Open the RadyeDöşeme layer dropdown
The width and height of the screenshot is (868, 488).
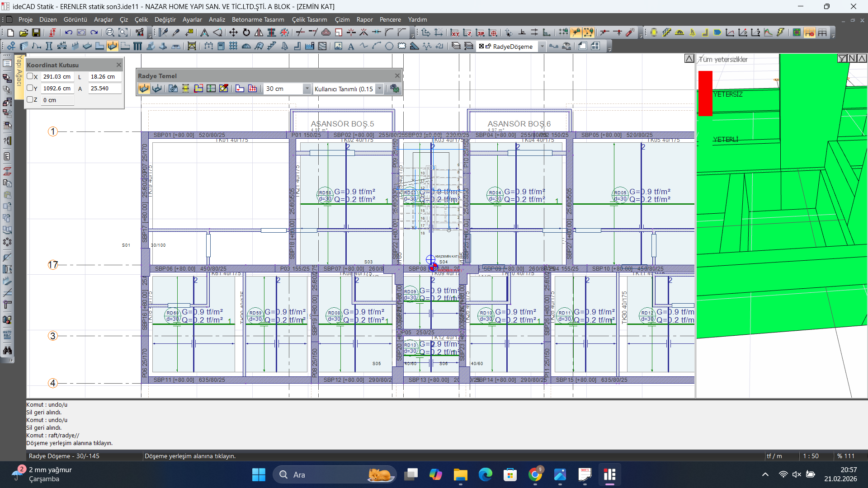[x=542, y=47]
